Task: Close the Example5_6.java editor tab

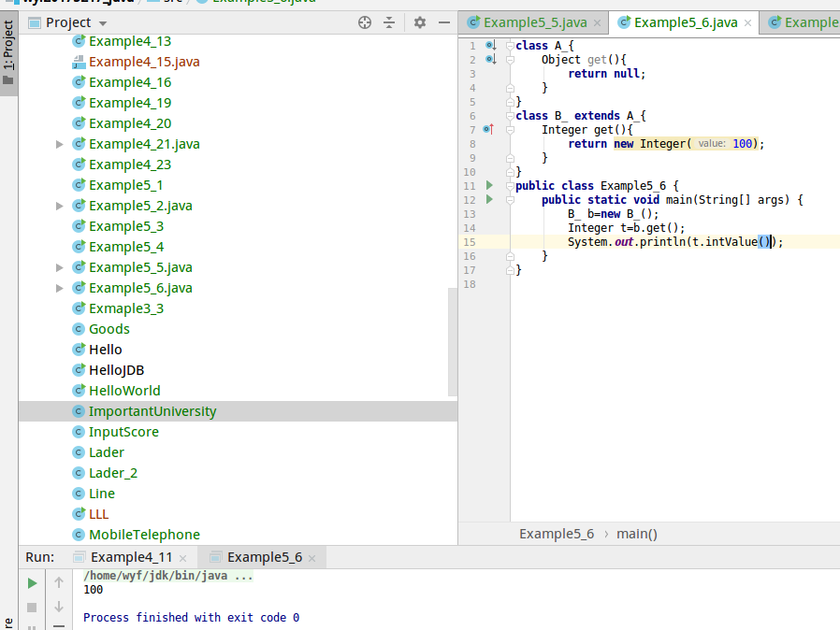Action: pos(747,23)
